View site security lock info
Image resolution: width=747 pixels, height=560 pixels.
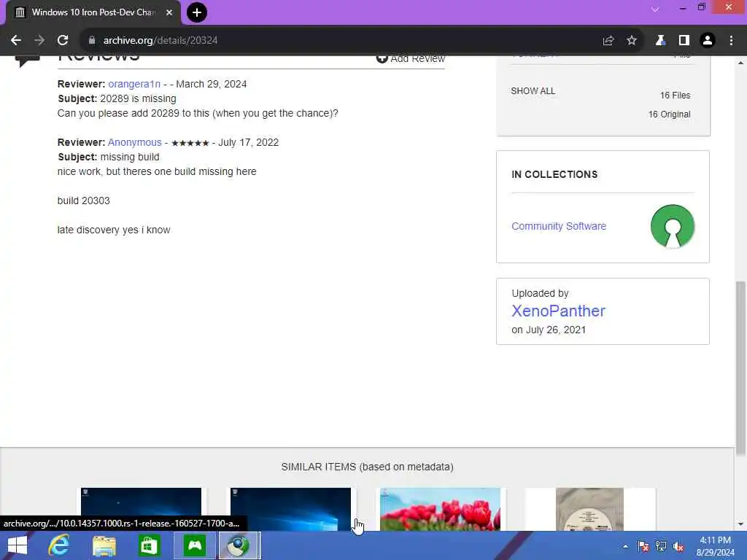click(92, 41)
